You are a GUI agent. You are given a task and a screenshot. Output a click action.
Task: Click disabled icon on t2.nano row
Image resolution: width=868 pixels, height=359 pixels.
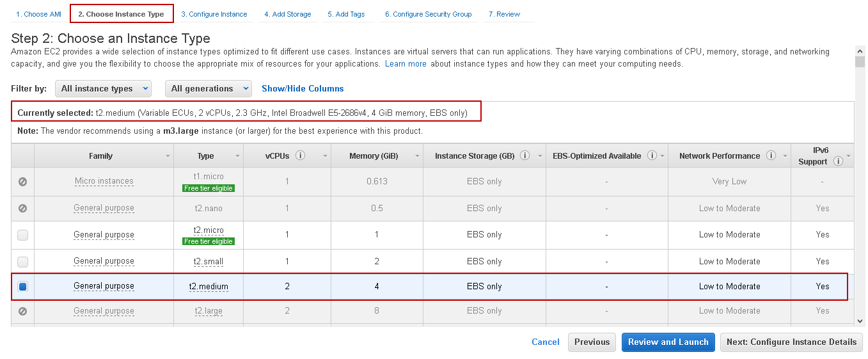(x=22, y=209)
